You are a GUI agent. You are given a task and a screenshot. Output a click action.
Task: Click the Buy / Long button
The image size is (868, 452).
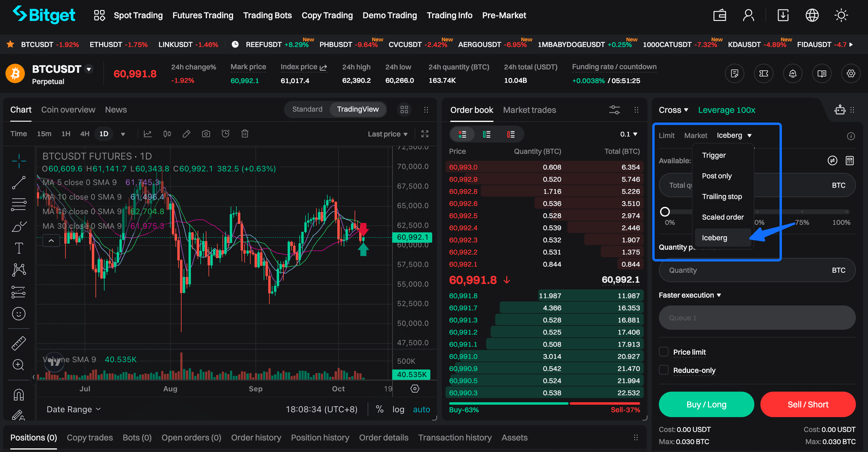click(x=706, y=404)
